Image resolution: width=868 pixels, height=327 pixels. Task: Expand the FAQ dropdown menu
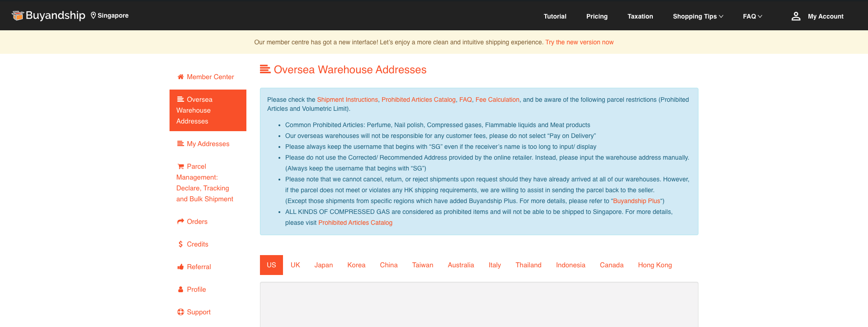[752, 16]
